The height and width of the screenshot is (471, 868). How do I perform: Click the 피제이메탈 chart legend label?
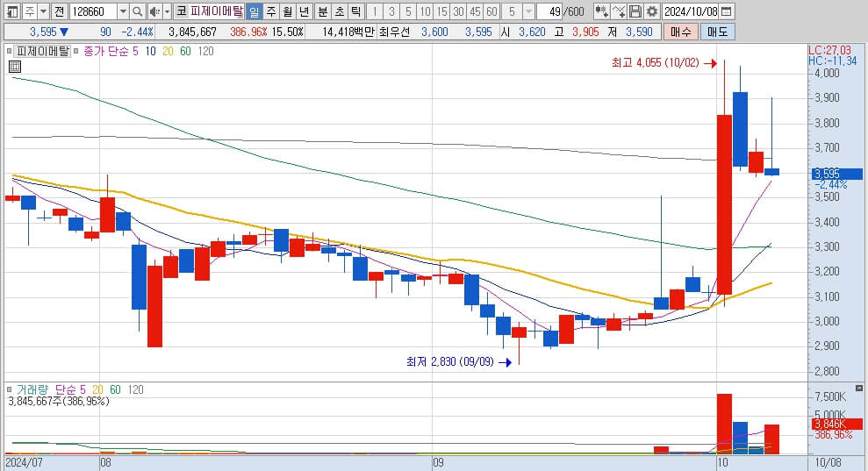pos(43,51)
